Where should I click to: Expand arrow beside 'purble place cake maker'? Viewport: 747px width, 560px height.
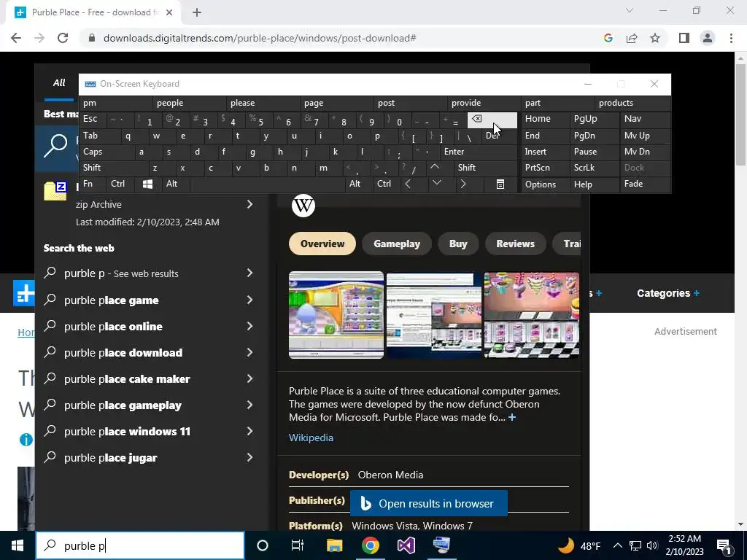pos(249,378)
